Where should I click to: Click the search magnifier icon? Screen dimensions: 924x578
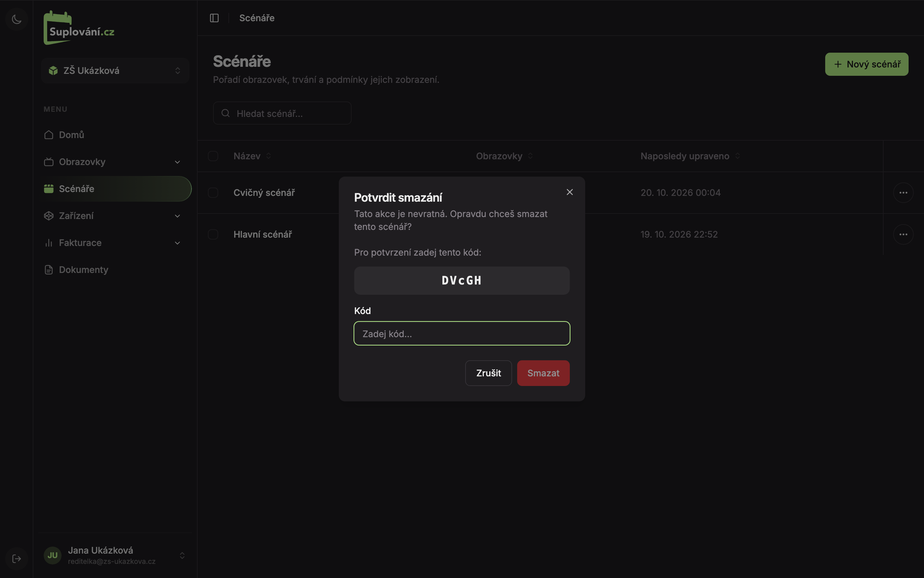(226, 113)
